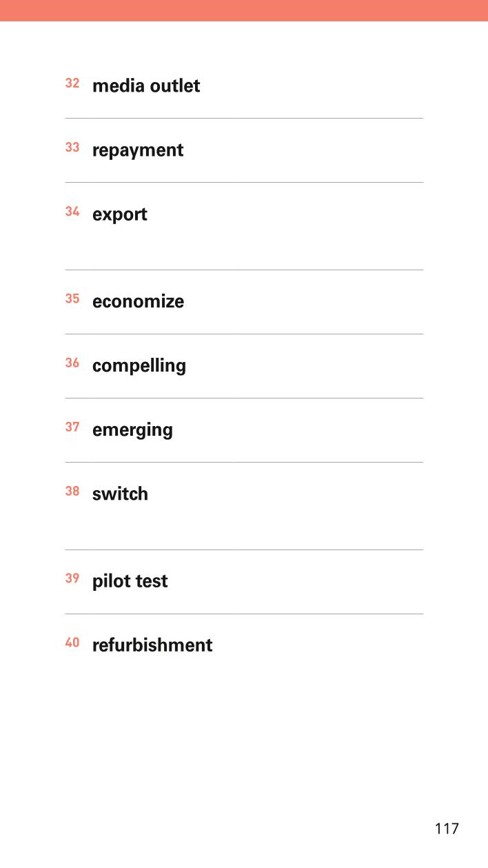This screenshot has width=488, height=868.
Task: Click entry number 32
Action: coord(72,83)
